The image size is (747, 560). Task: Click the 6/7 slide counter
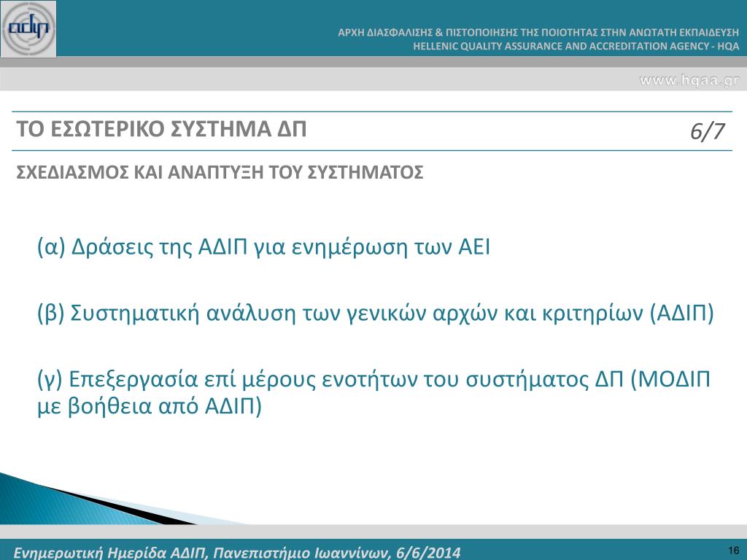(x=708, y=131)
